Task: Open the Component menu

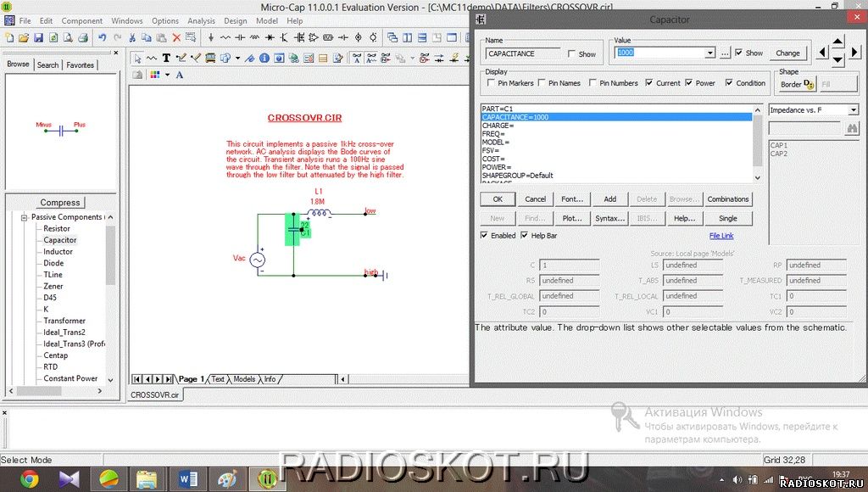Action: pyautogui.click(x=82, y=20)
